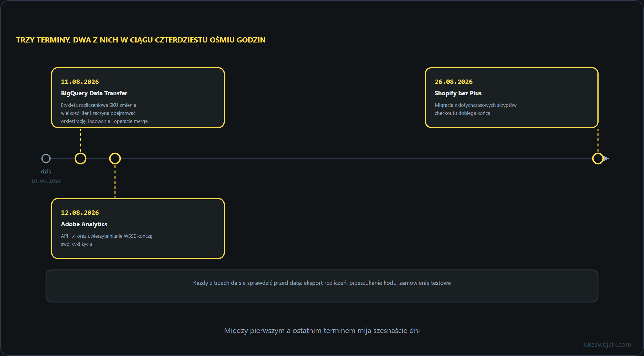Click the date 12.08.2026 in Adobe card
The height and width of the screenshot is (356, 644).
(x=80, y=213)
